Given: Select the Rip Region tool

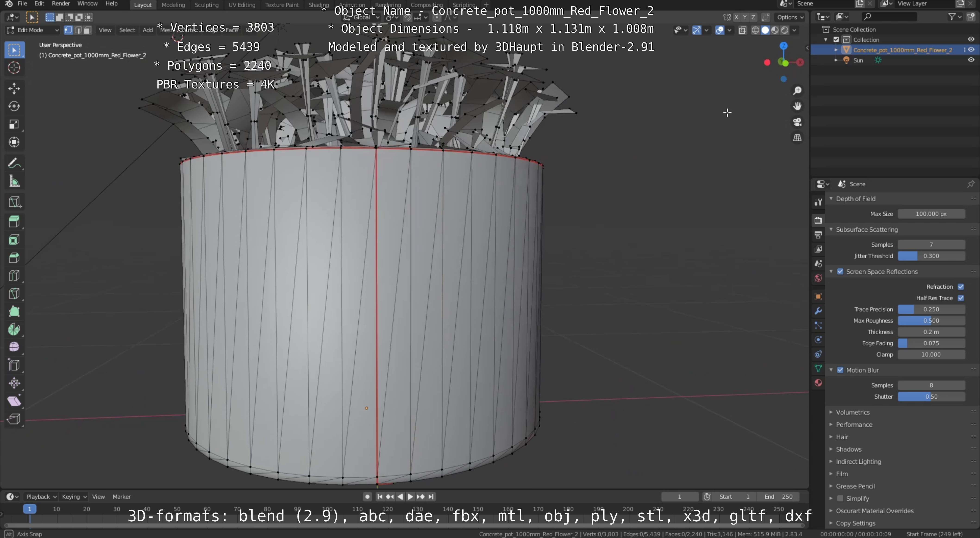Looking at the screenshot, I should pyautogui.click(x=14, y=419).
